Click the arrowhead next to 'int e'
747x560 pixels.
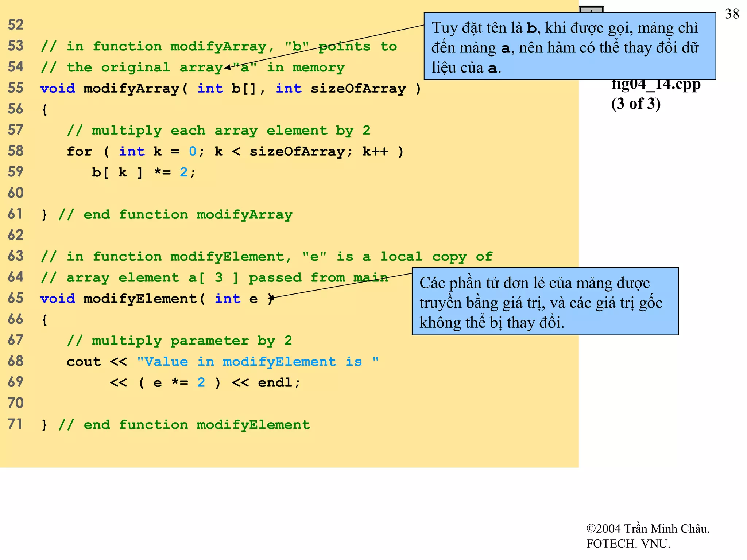tap(272, 298)
